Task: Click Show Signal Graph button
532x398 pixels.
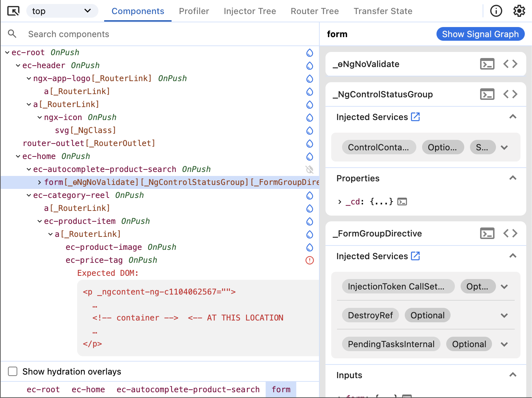Action: tap(480, 34)
